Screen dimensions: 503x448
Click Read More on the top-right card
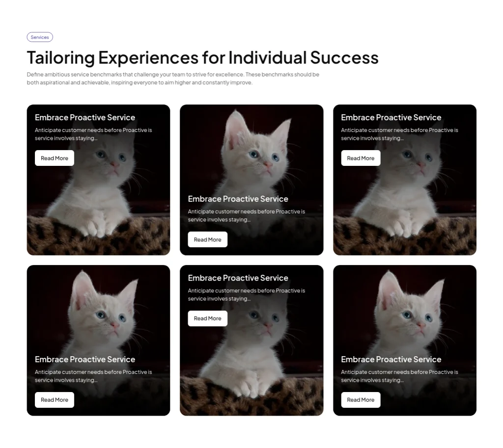pos(361,158)
